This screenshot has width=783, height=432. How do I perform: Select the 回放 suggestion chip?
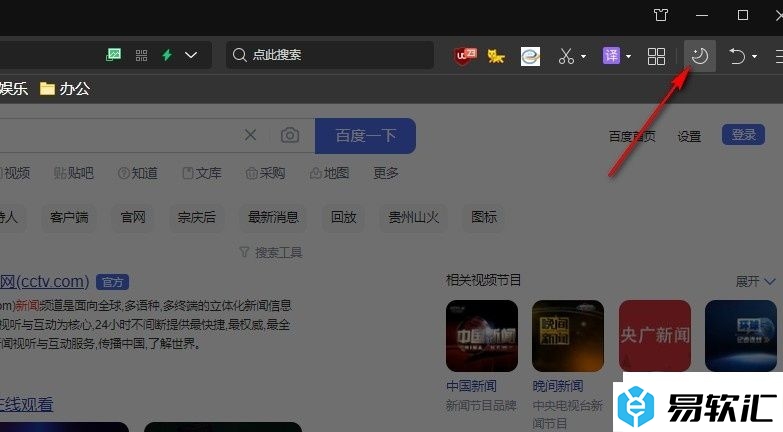click(x=344, y=217)
